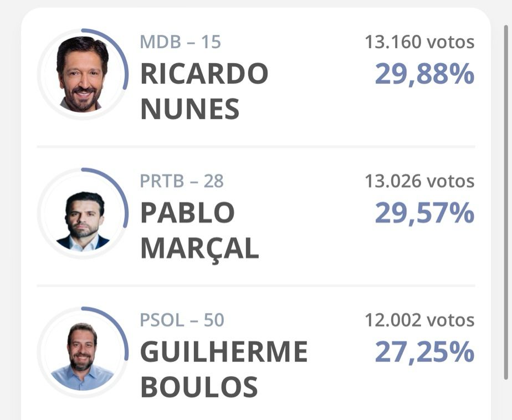Screen dimensions: 512x420
Task: Click the divider line below the Ricardo Nunes row
Action: point(256,147)
